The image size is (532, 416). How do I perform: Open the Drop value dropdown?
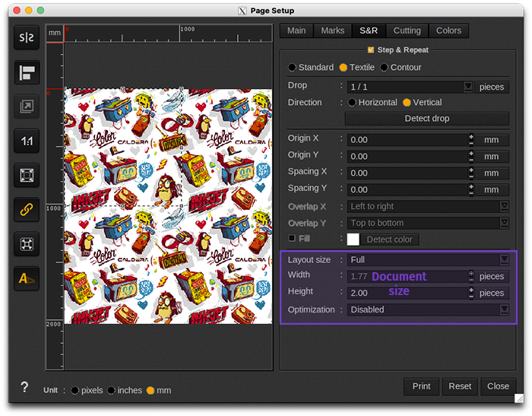tap(468, 87)
